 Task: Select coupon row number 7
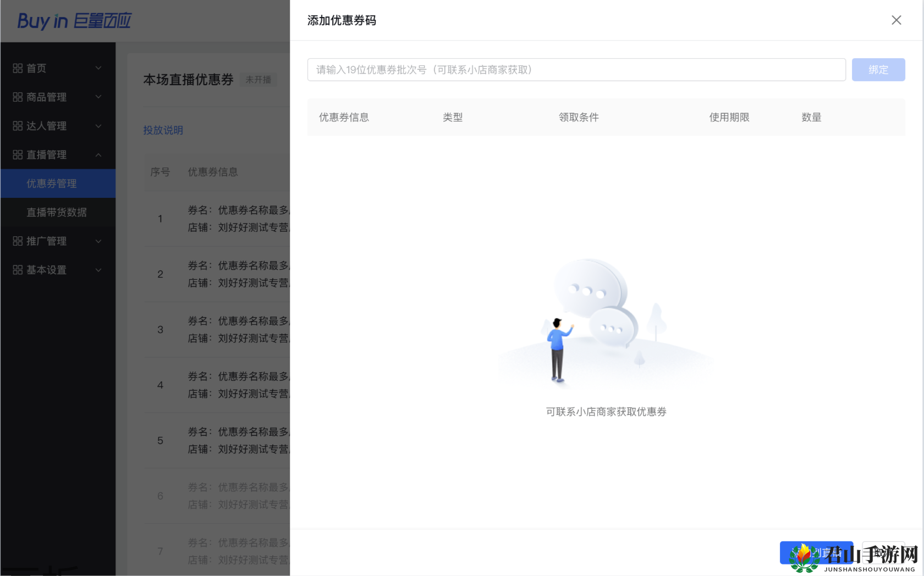pos(217,550)
